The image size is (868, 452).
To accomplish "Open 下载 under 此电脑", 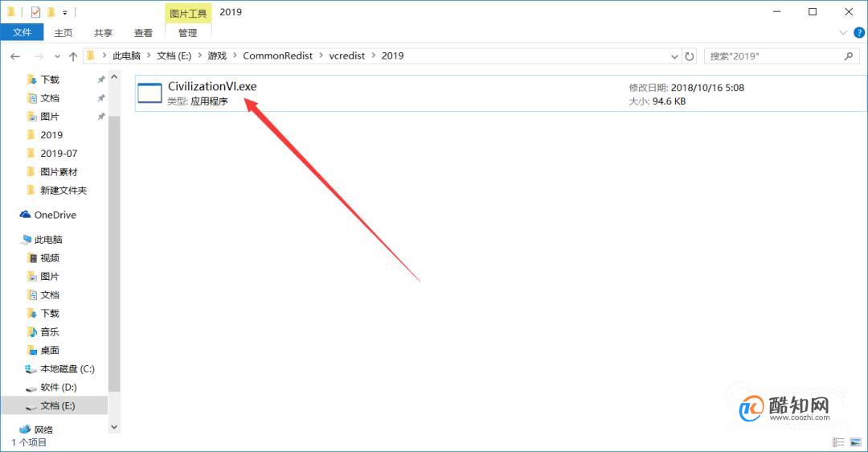I will click(x=50, y=314).
